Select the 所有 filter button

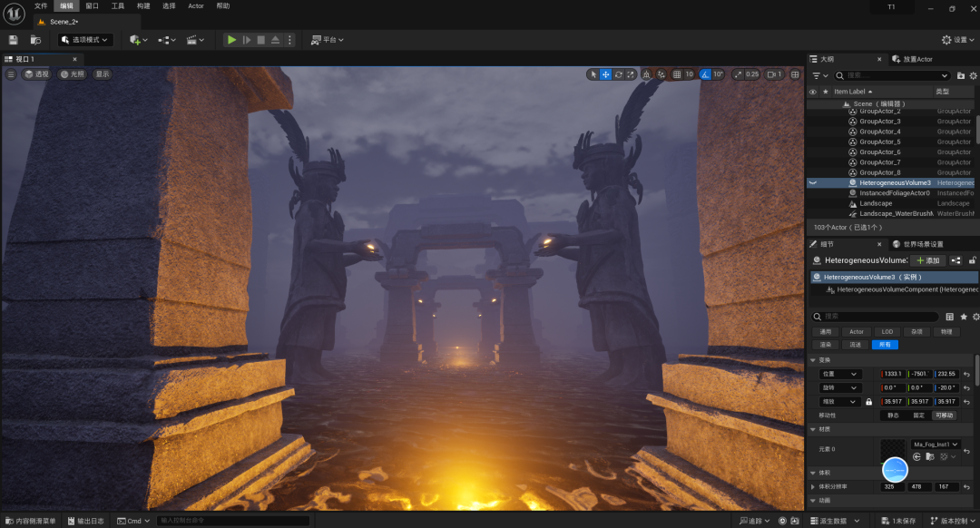[x=885, y=345]
